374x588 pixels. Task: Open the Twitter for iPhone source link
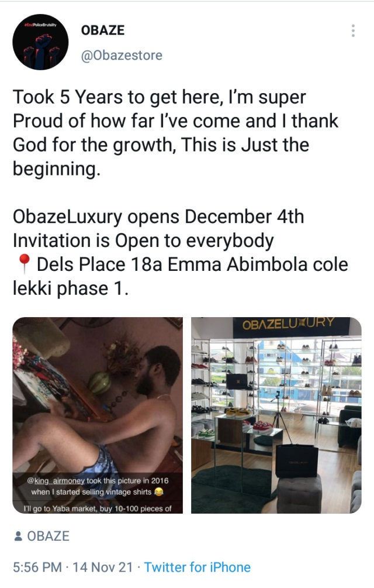(198, 567)
